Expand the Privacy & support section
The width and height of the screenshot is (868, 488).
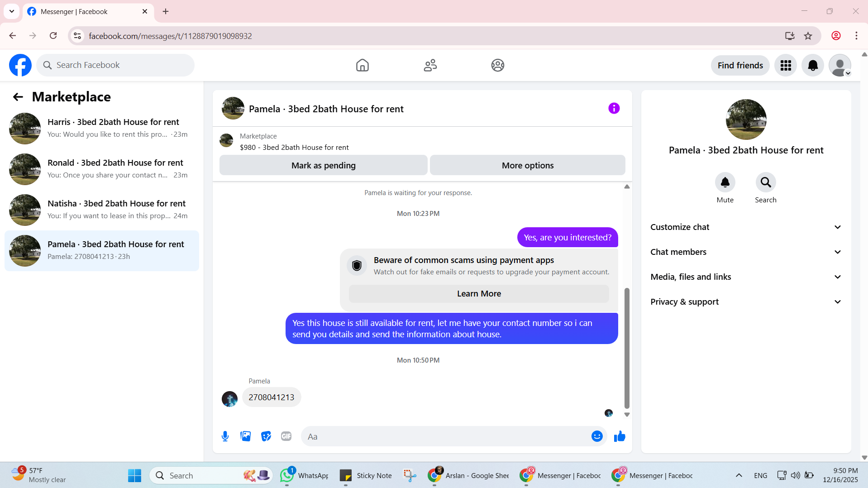pos(746,302)
